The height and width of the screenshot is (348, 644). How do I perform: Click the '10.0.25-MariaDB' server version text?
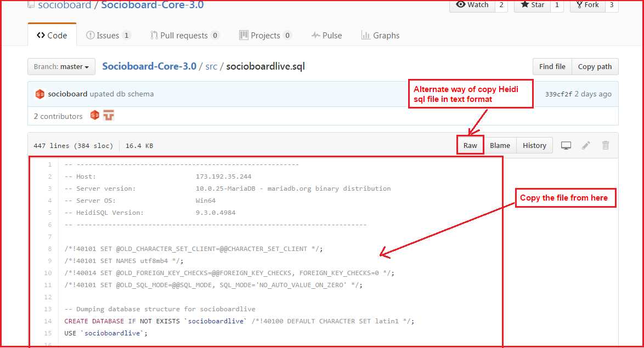[x=225, y=189]
